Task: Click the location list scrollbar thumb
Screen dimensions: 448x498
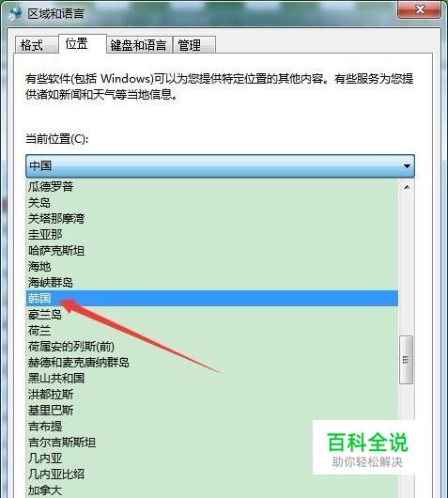Action: pos(406,360)
